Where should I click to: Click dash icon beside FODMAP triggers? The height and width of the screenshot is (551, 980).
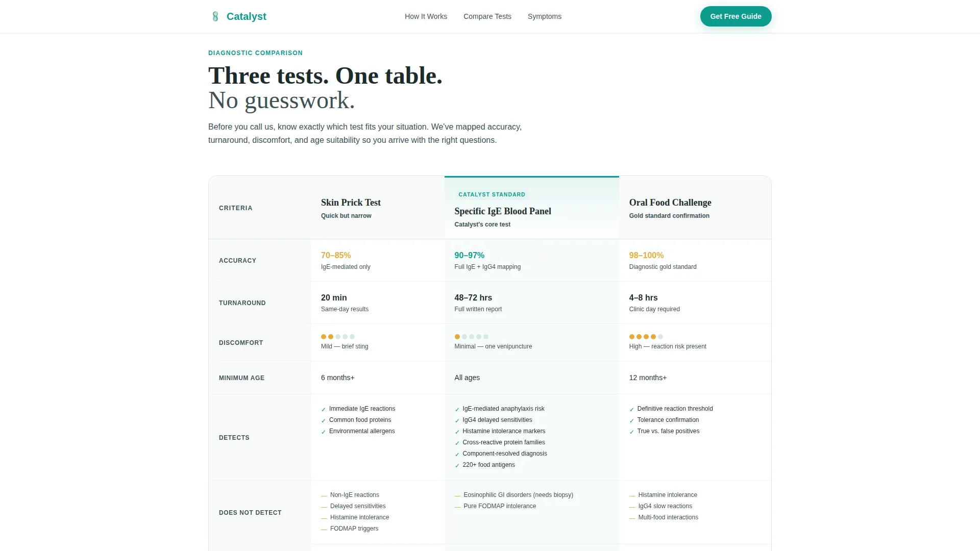pos(324,529)
